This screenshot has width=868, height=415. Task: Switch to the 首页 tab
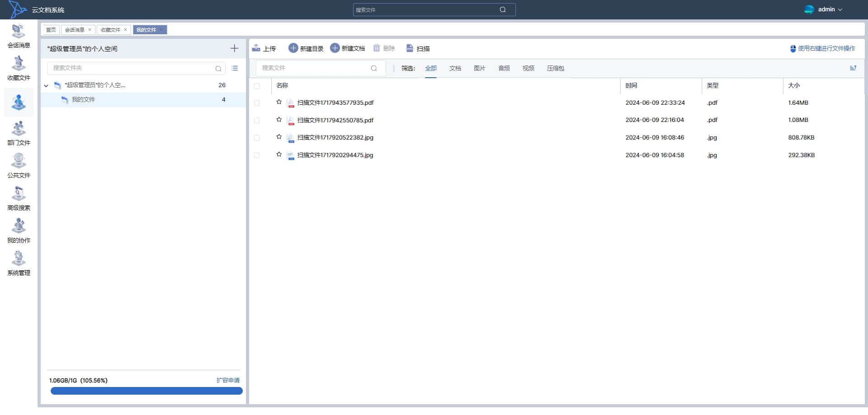click(x=51, y=30)
